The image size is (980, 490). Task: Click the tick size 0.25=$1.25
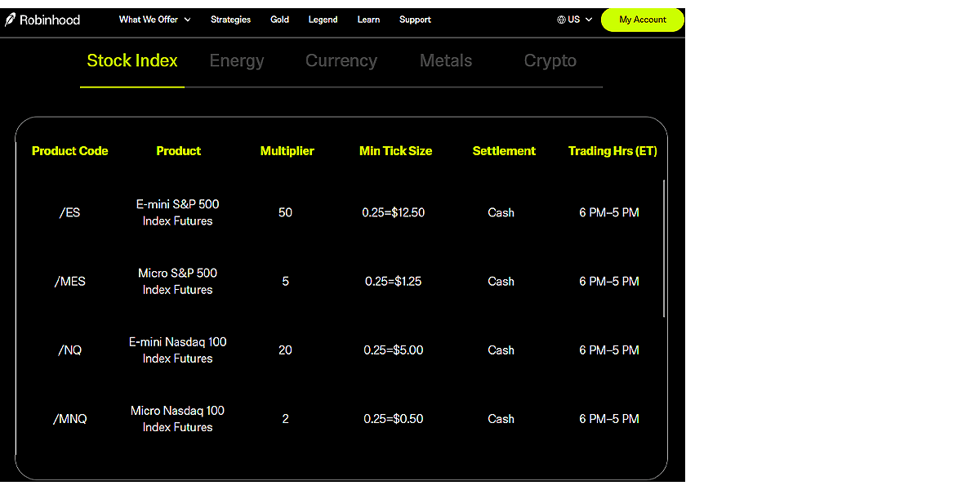(x=394, y=281)
